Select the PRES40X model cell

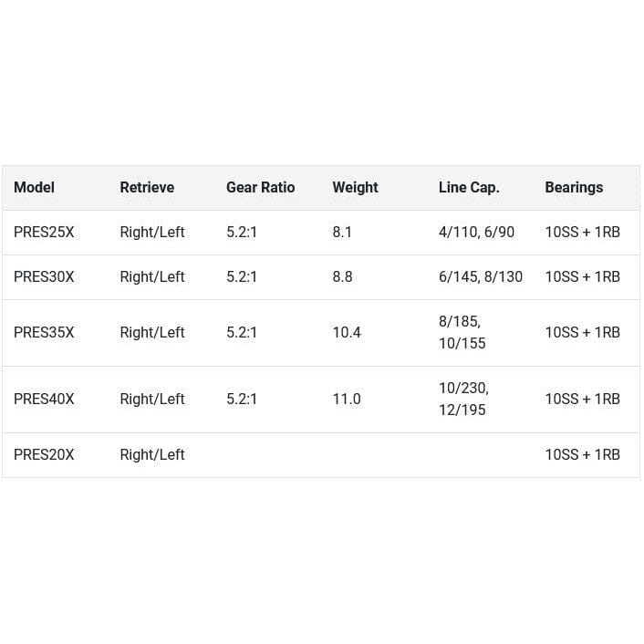pyautogui.click(x=44, y=399)
